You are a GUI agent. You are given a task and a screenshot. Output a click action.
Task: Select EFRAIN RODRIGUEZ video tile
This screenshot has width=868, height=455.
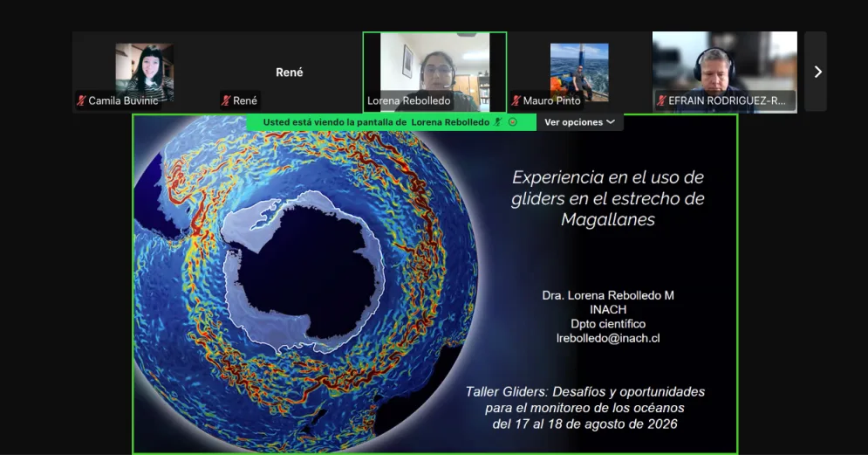pos(725,72)
